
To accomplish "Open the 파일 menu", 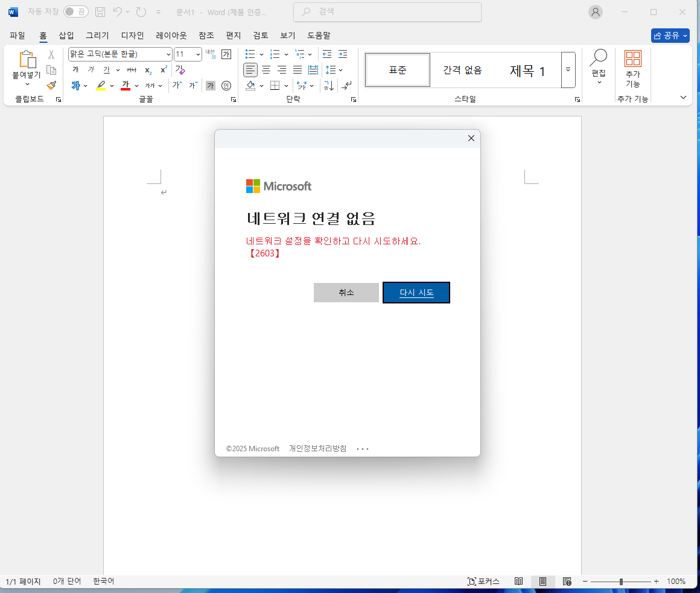I will click(x=17, y=35).
